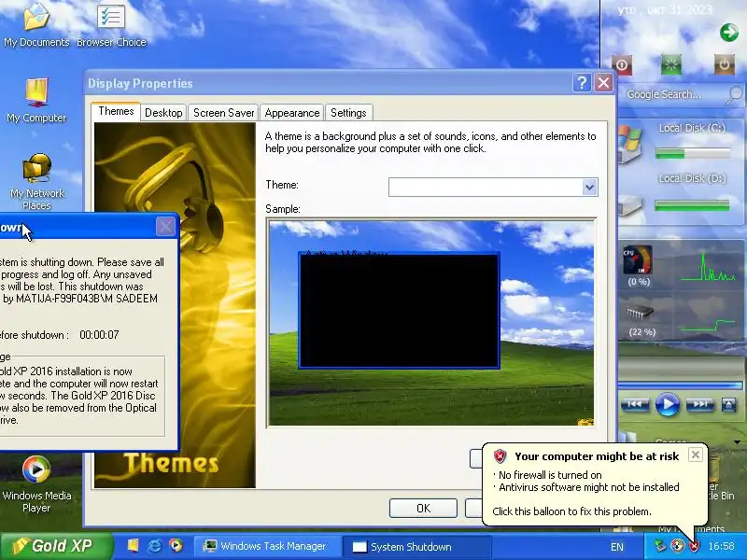This screenshot has height=560, width=747.
Task: Switch to the Themes tab
Action: [x=116, y=111]
